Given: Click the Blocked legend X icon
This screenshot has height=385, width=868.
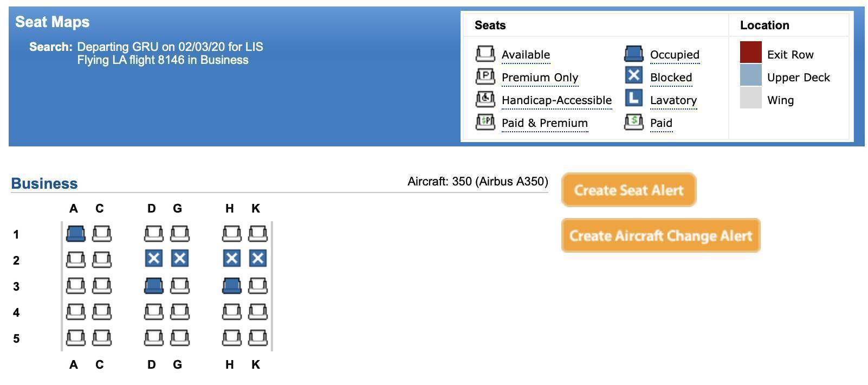Looking at the screenshot, I should (x=634, y=75).
